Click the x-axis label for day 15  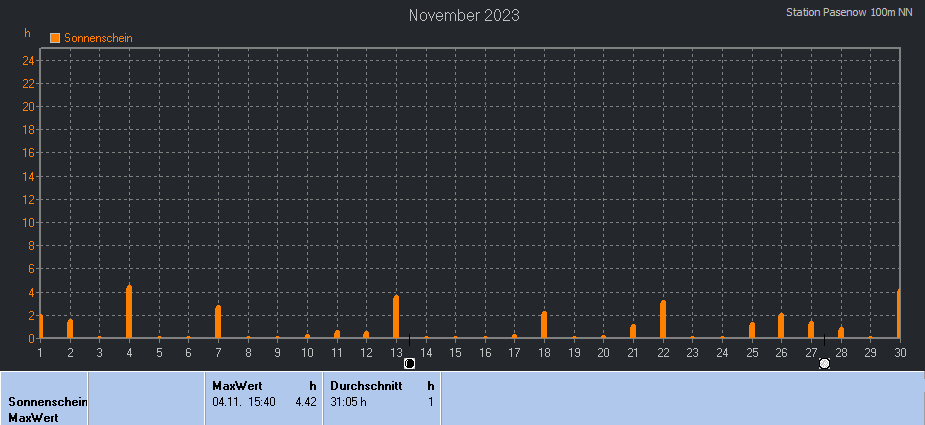pyautogui.click(x=455, y=352)
